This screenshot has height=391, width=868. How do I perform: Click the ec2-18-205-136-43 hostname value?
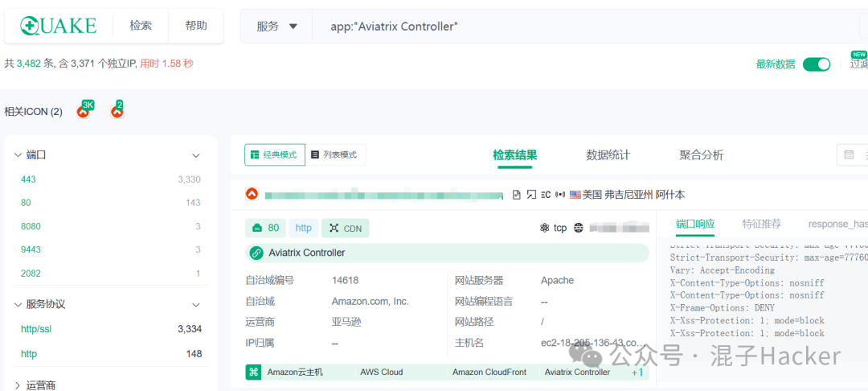[x=592, y=343]
